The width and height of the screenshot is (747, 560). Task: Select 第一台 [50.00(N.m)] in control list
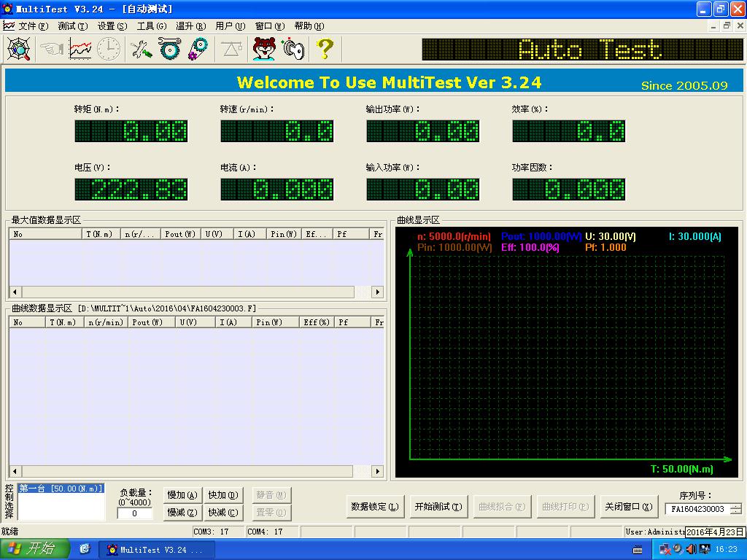(61, 489)
